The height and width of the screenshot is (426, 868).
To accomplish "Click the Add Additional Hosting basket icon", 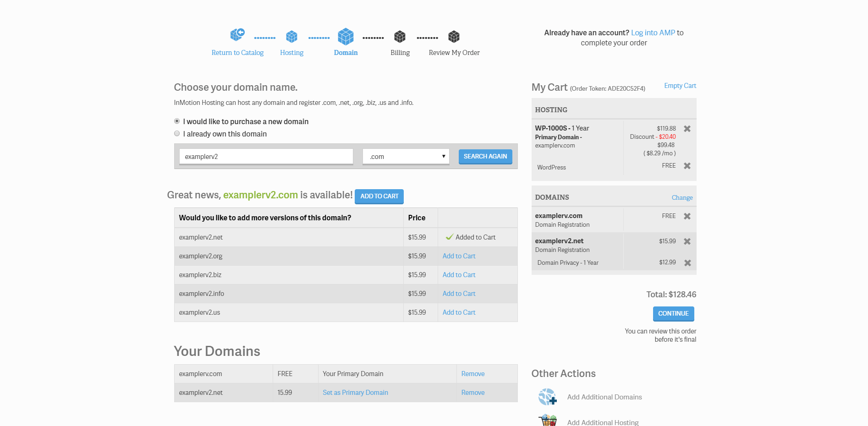I will (548, 420).
